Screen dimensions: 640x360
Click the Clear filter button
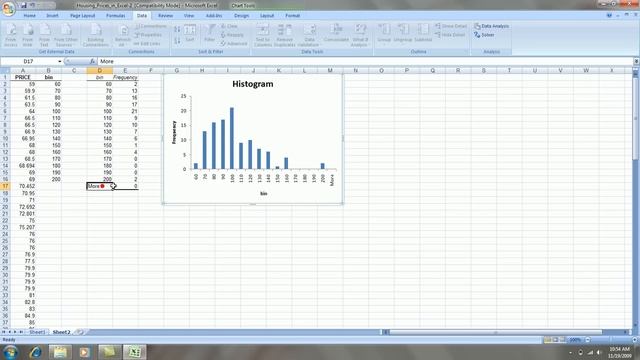coord(229,26)
